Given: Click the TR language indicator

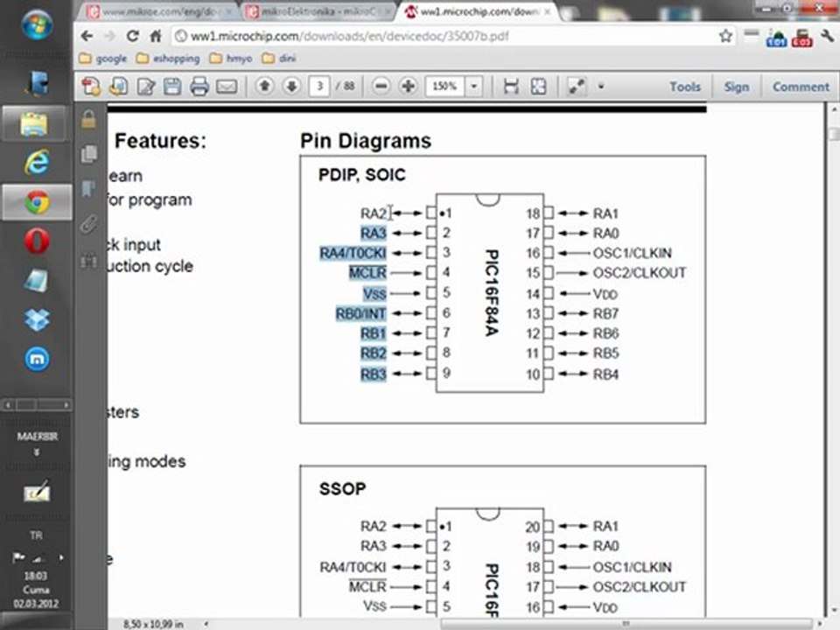Looking at the screenshot, I should point(36,535).
